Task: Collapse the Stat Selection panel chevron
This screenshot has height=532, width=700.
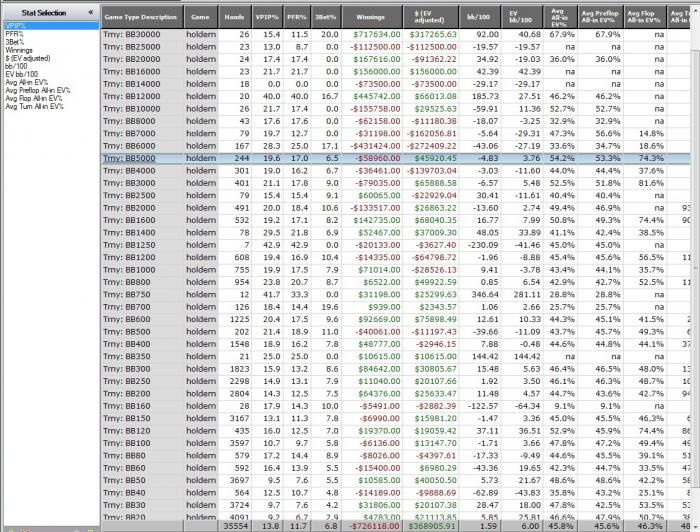Action: [x=91, y=12]
